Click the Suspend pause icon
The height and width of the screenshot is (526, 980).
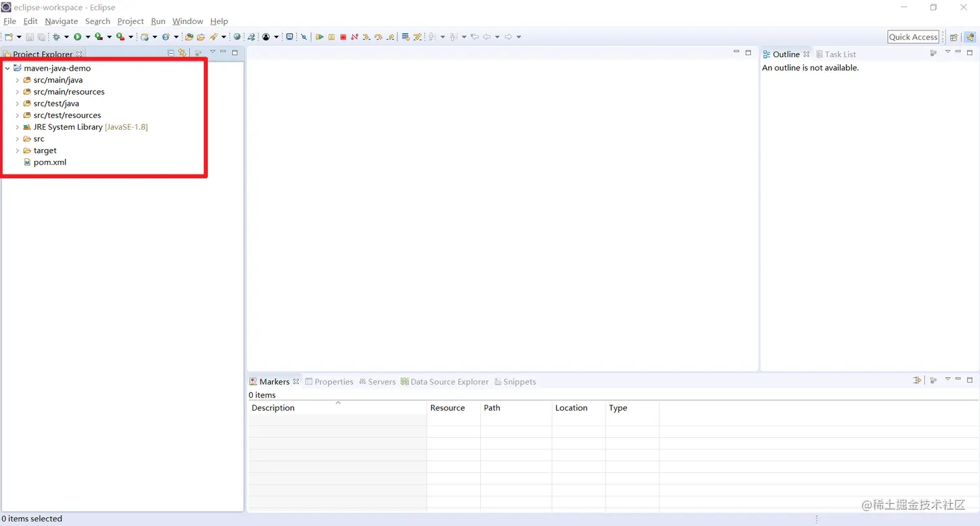click(x=331, y=37)
